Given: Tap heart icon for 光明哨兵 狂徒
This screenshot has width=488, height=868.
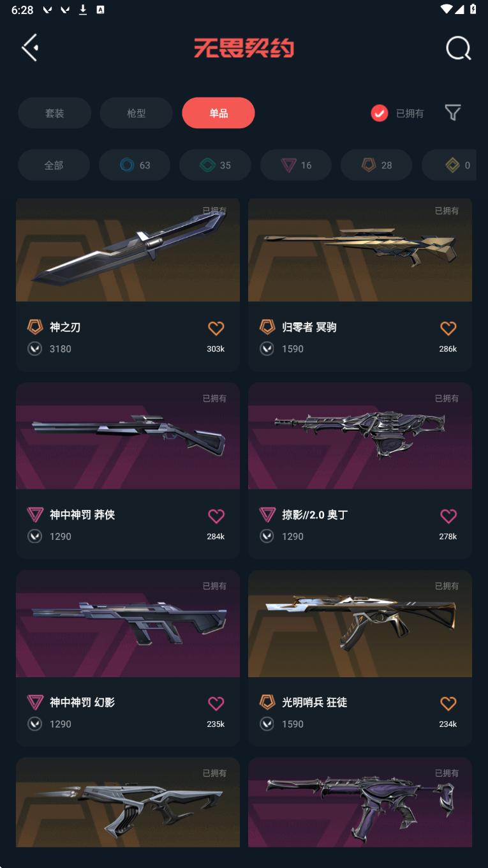Looking at the screenshot, I should pos(448,703).
